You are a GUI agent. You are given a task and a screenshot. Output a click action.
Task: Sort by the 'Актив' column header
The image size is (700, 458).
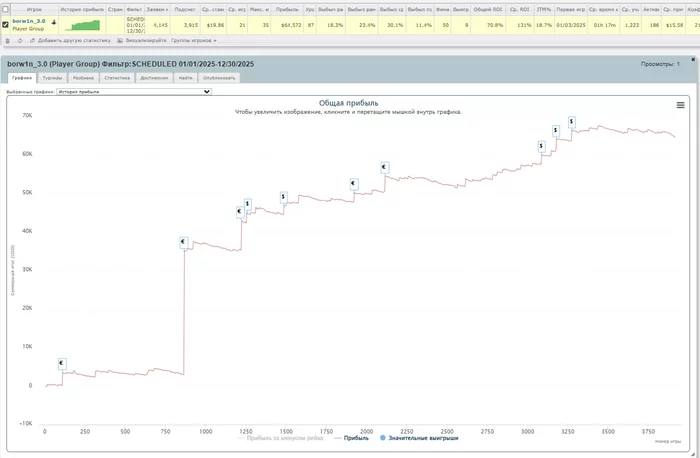tap(651, 9)
